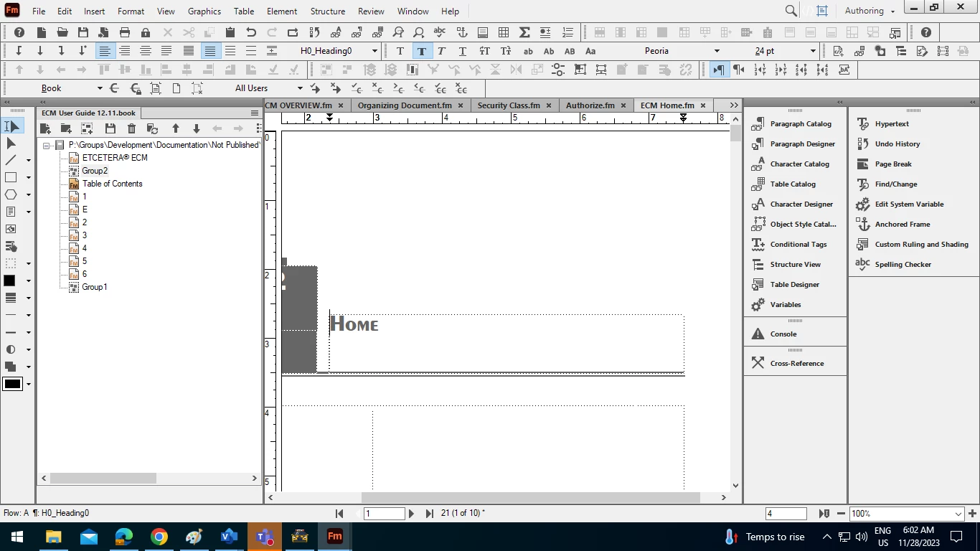This screenshot has height=551, width=980.
Task: Select the Rectangle drawing tool
Action: 11,177
